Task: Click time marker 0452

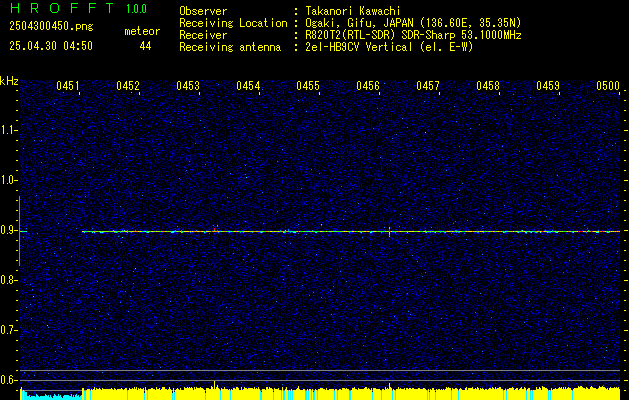Action: coord(128,85)
